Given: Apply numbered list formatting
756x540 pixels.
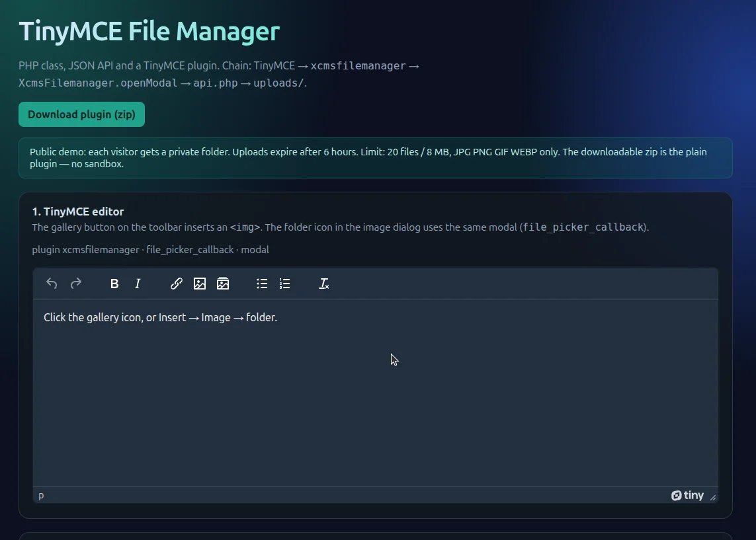Looking at the screenshot, I should 285,284.
